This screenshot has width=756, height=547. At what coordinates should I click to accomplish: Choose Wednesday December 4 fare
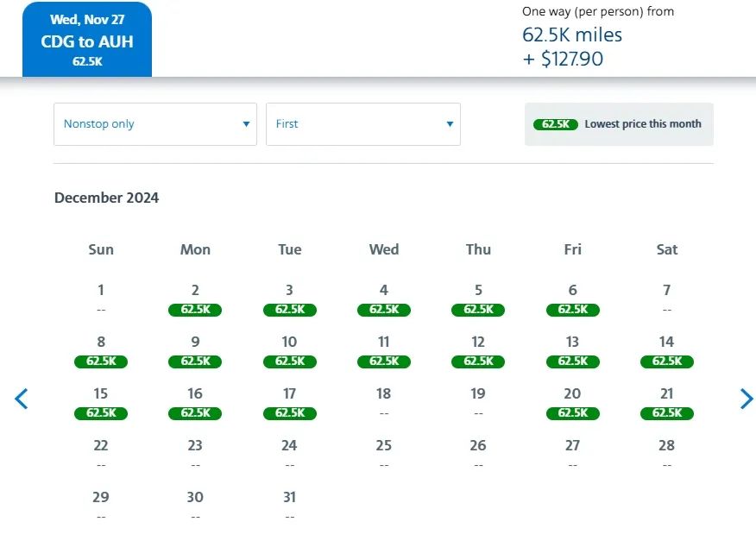(384, 300)
